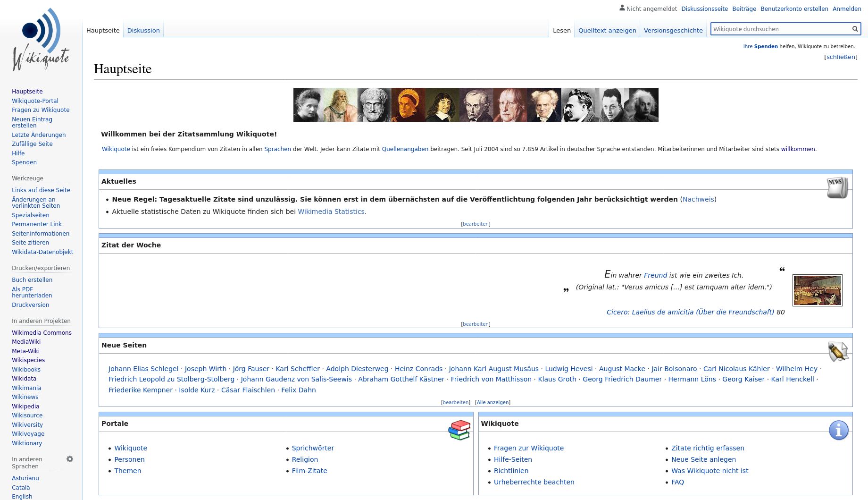Open Cicero: Laelius de amicitia link
The height and width of the screenshot is (500, 868).
pyautogui.click(x=690, y=312)
